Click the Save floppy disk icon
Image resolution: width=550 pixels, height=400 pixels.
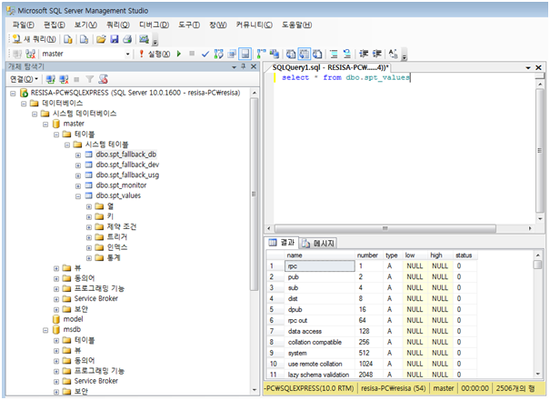click(114, 39)
